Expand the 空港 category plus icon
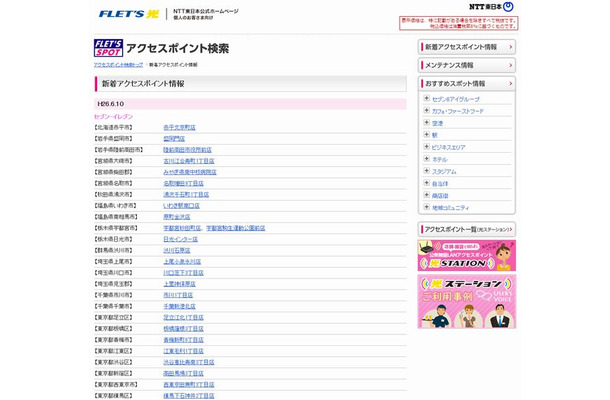The height and width of the screenshot is (400, 610). pos(426,123)
